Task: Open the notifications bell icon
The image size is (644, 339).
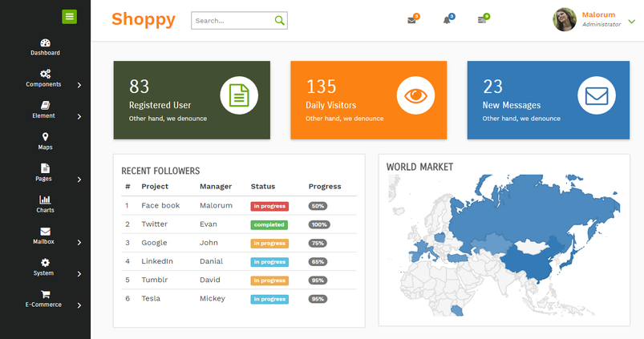Action: 447,20
